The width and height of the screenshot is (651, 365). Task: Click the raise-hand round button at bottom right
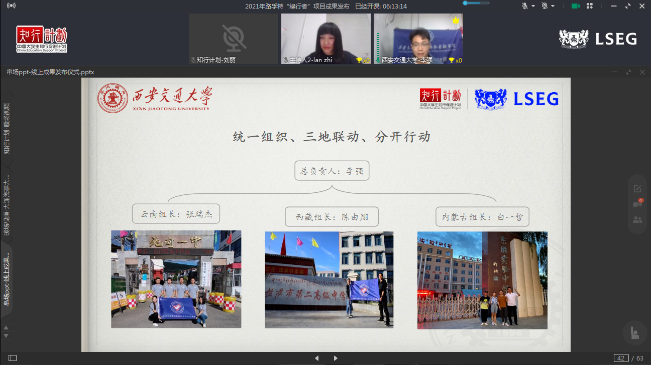(634, 333)
